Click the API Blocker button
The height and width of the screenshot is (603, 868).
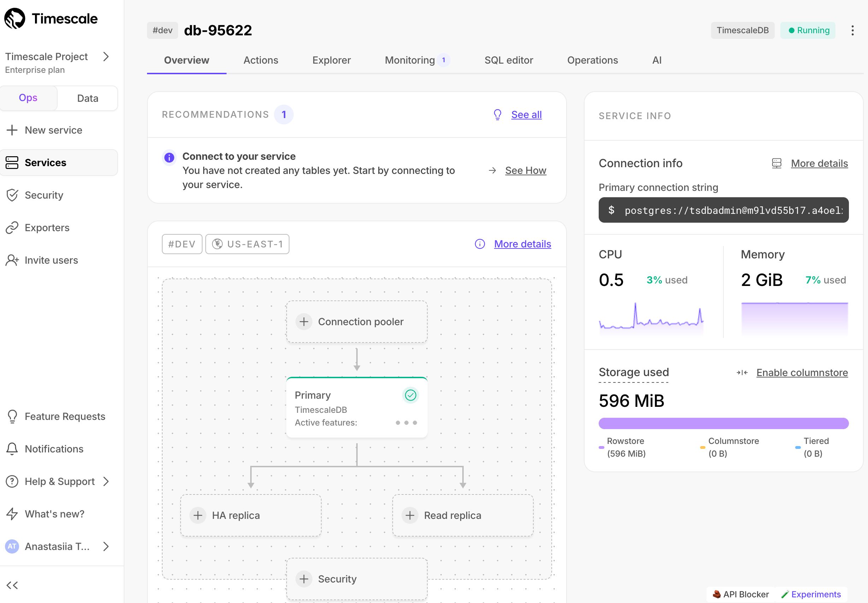click(x=740, y=594)
